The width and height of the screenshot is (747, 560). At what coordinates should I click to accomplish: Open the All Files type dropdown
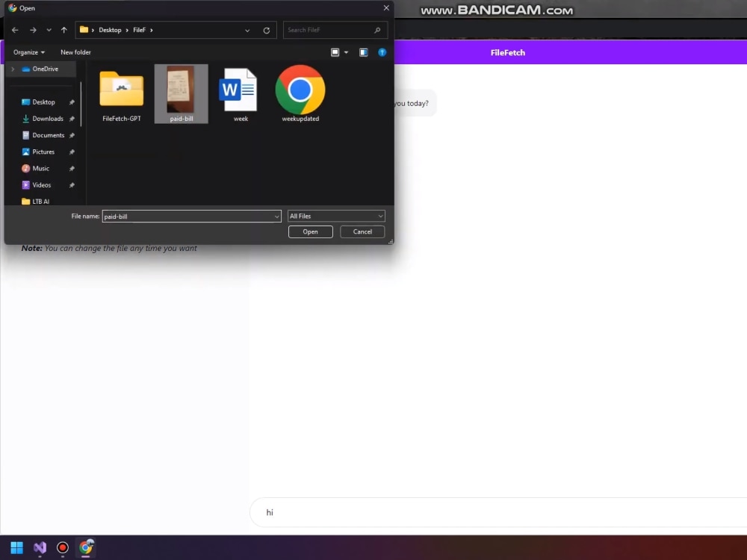tap(336, 217)
